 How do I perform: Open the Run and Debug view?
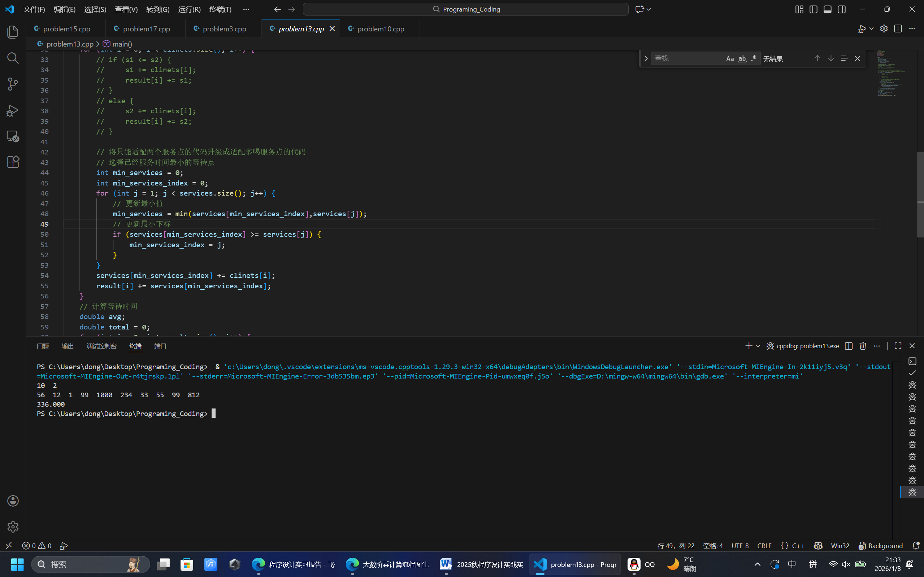(x=13, y=110)
